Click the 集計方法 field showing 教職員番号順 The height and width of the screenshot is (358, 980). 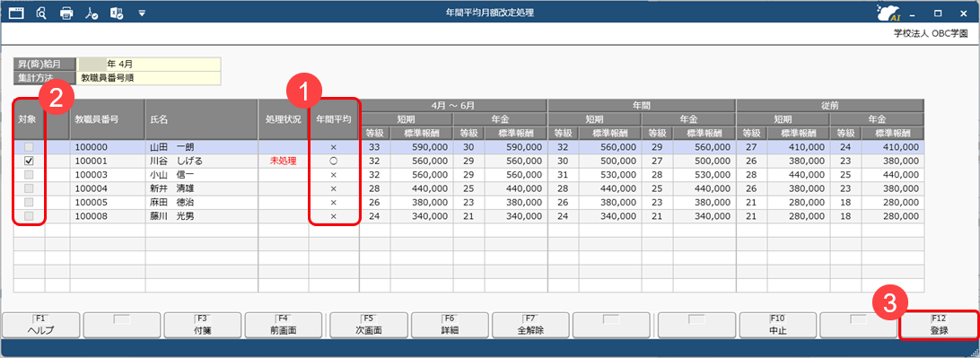click(x=148, y=78)
